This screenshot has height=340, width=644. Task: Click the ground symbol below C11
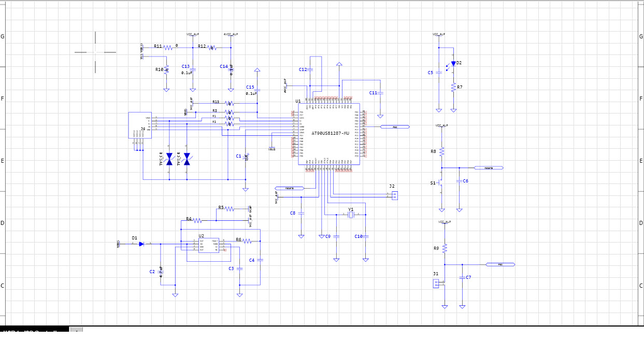coord(380,116)
